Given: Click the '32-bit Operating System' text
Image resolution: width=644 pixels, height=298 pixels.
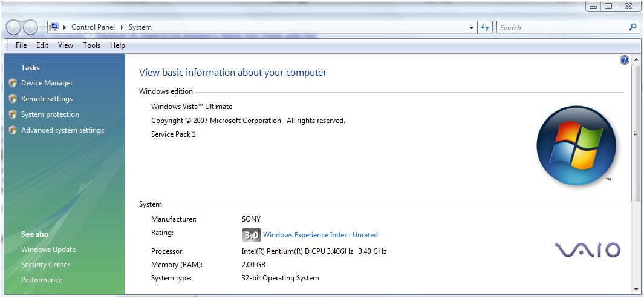Looking at the screenshot, I should 281,278.
